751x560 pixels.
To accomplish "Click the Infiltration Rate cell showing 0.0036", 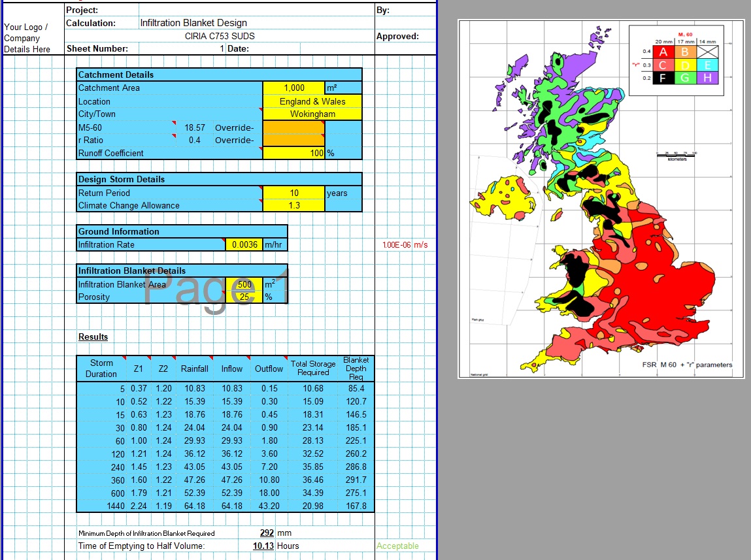I will (x=242, y=244).
